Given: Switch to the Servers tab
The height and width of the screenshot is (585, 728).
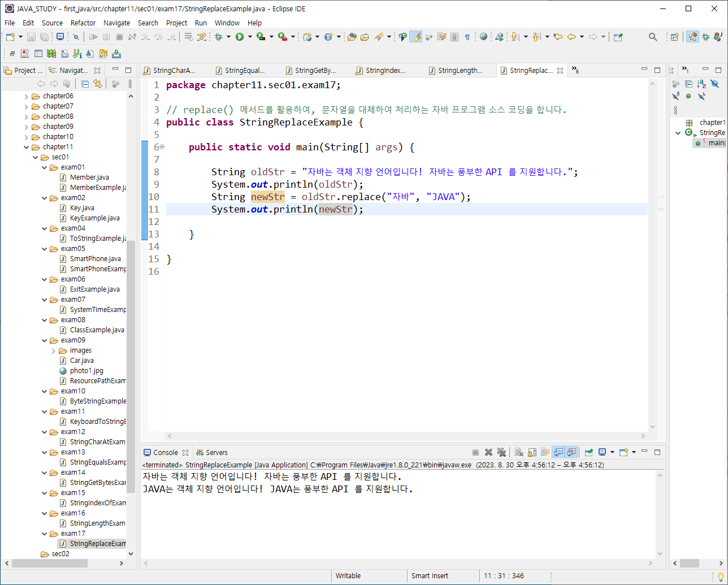Looking at the screenshot, I should click(211, 452).
